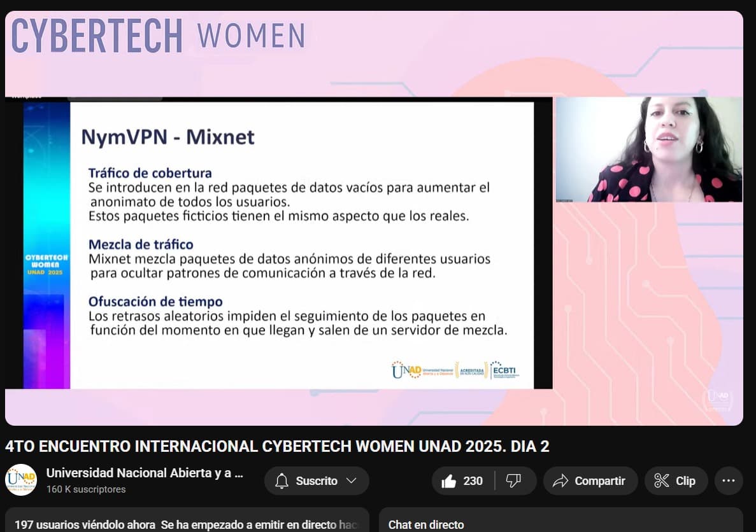
Task: Expand the video description with 197 usuarios
Action: 186,524
